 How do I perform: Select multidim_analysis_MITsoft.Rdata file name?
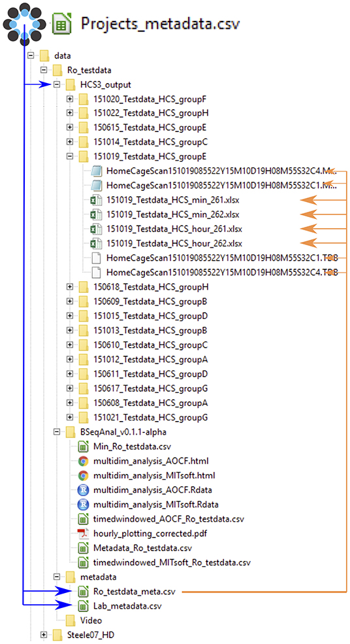click(x=157, y=504)
